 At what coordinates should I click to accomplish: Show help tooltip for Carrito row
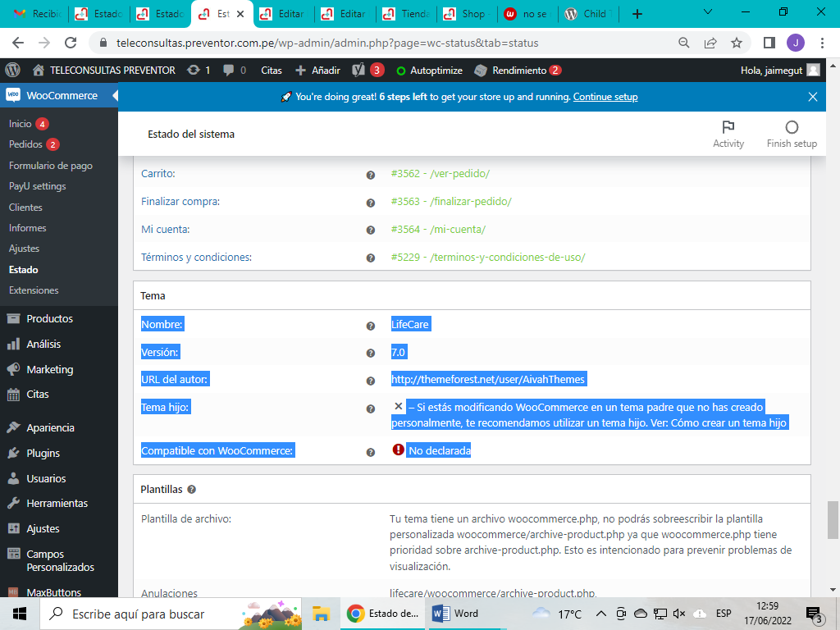pos(370,176)
